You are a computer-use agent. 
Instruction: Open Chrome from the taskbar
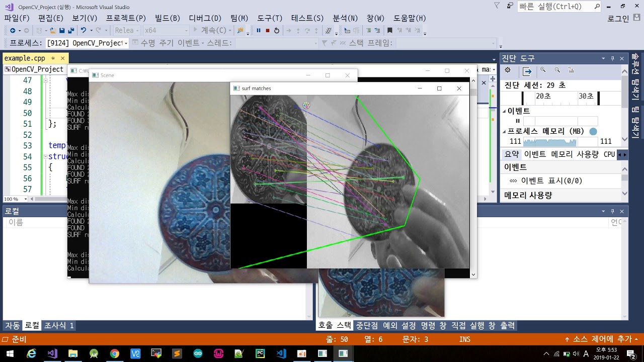115,353
